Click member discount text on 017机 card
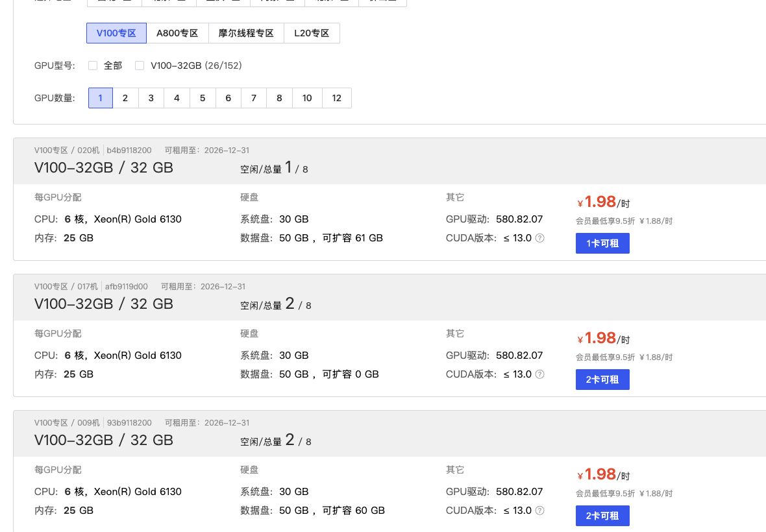Image resolution: width=766 pixels, height=532 pixels. [624, 357]
